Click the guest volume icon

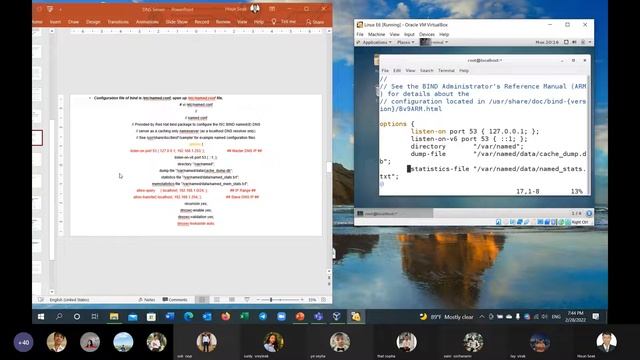(574, 42)
